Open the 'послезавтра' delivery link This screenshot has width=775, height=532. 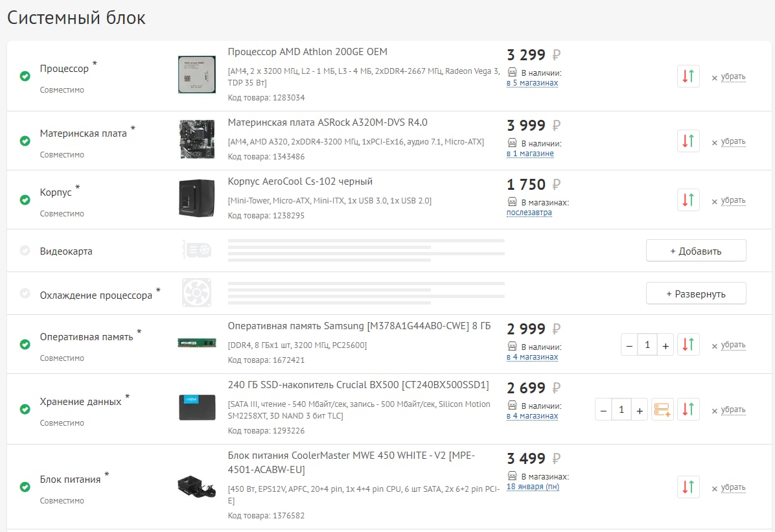point(529,213)
